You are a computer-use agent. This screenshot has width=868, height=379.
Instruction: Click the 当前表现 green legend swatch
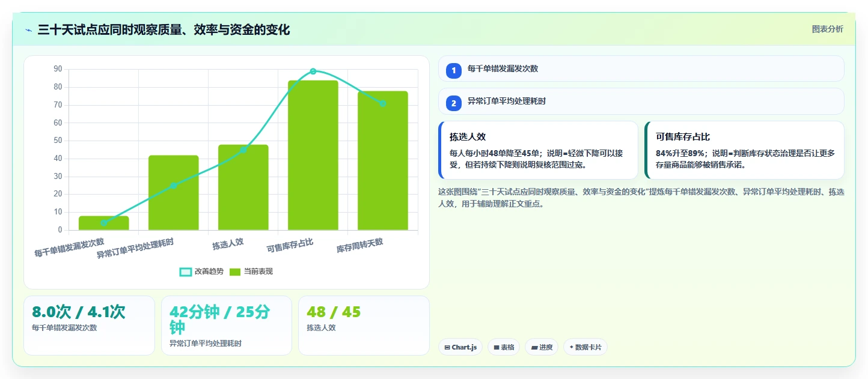pyautogui.click(x=235, y=271)
